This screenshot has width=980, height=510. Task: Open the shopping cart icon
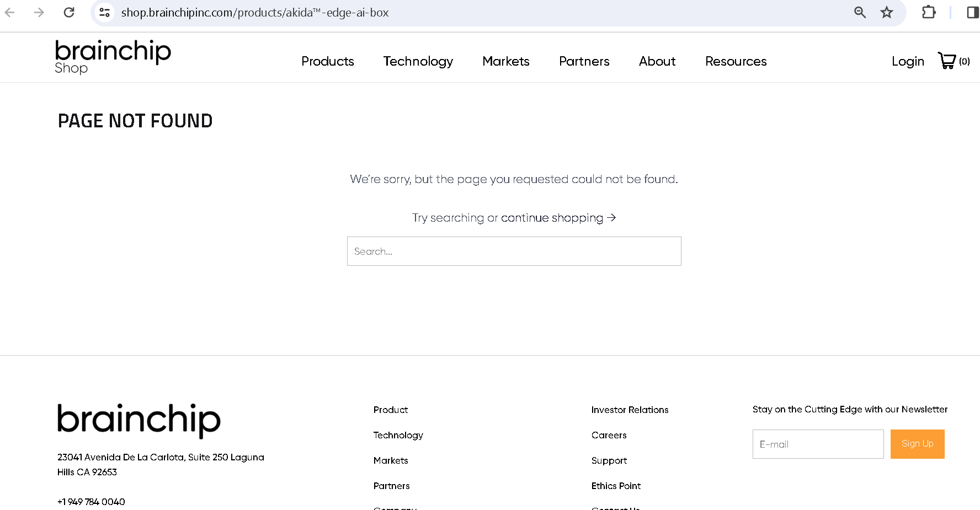point(947,61)
